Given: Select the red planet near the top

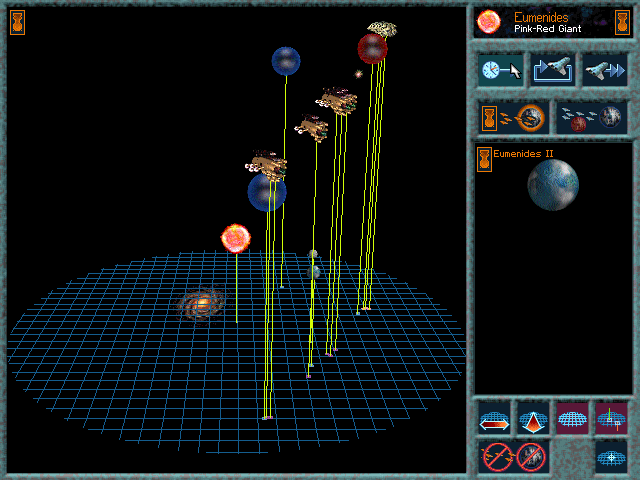Looking at the screenshot, I should tap(372, 49).
